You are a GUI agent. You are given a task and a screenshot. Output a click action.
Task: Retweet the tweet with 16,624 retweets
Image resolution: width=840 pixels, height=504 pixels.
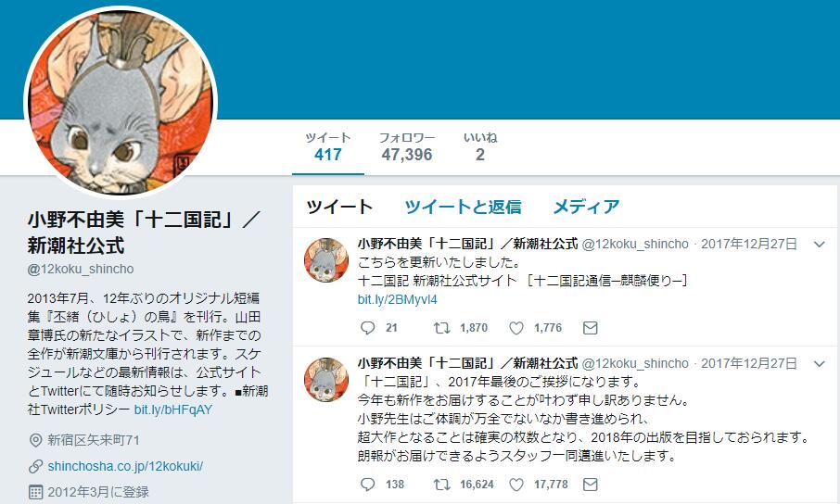click(x=442, y=485)
